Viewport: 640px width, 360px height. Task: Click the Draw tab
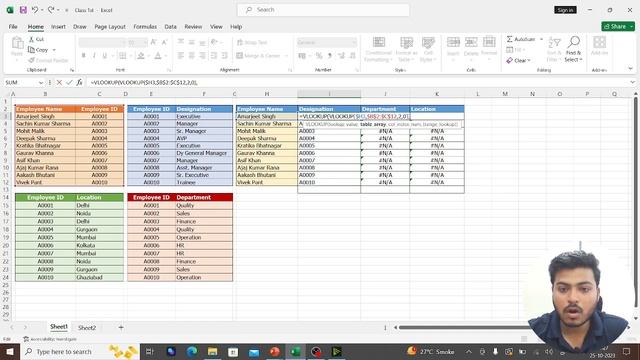(x=80, y=27)
